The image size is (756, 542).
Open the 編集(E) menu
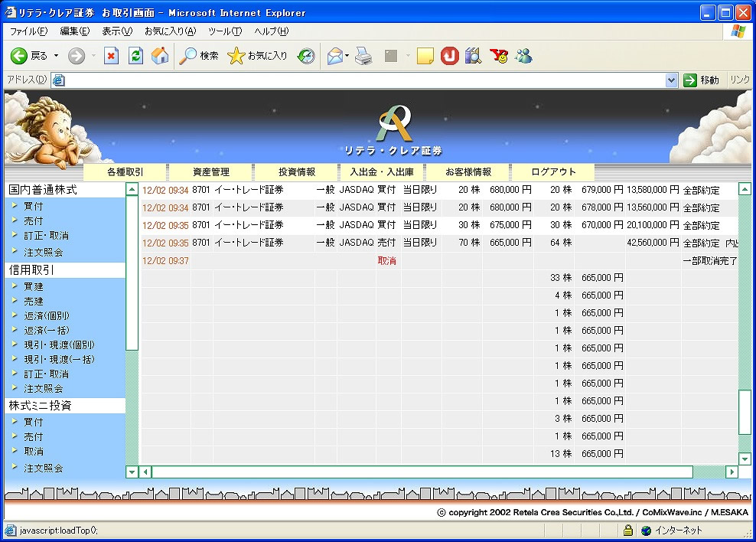[x=75, y=31]
